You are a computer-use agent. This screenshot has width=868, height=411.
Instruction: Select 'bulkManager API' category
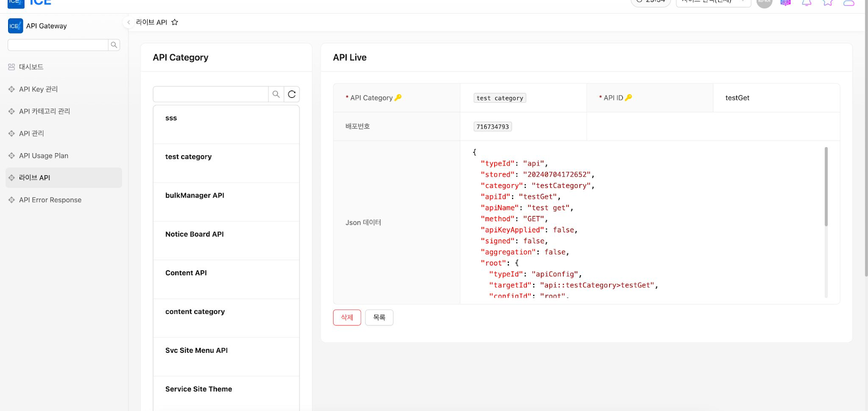coord(195,195)
